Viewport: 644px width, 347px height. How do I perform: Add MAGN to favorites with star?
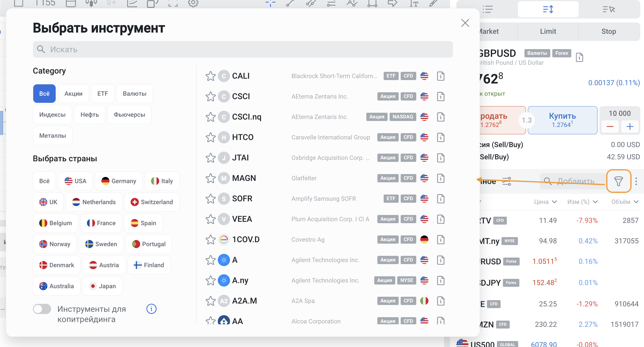pos(210,178)
